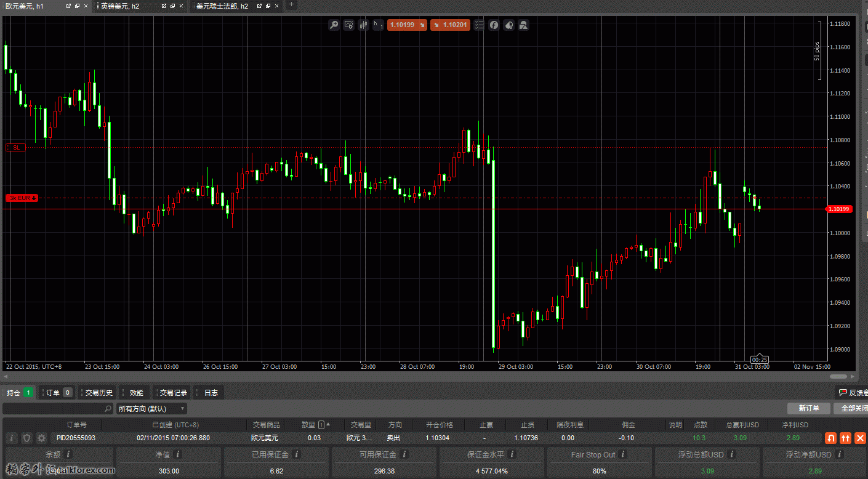Viewport: 868px width, 479px height.
Task: Show info for Fair Stop Out
Action: [x=623, y=454]
